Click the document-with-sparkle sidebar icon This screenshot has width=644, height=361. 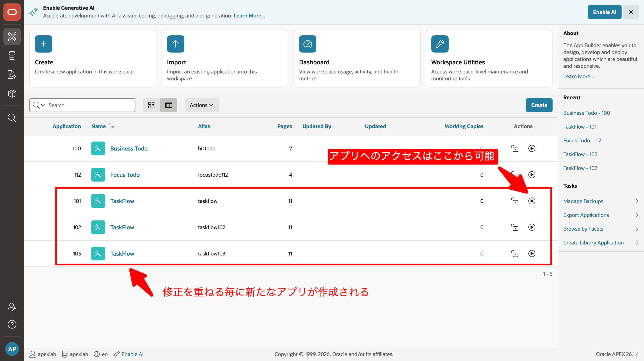12,74
